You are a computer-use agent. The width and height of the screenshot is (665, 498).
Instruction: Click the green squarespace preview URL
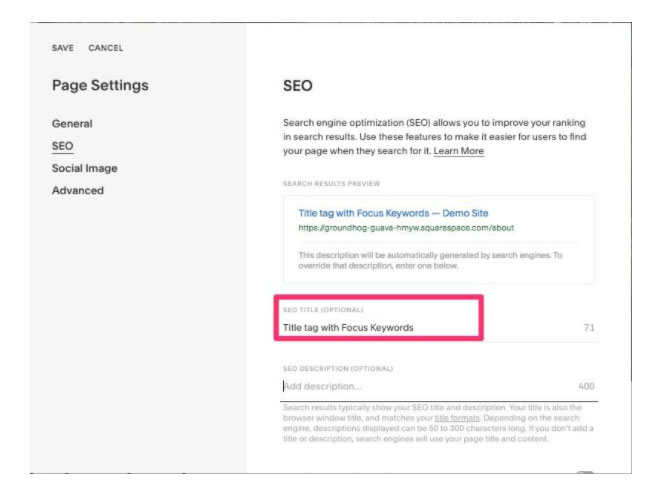click(x=406, y=228)
